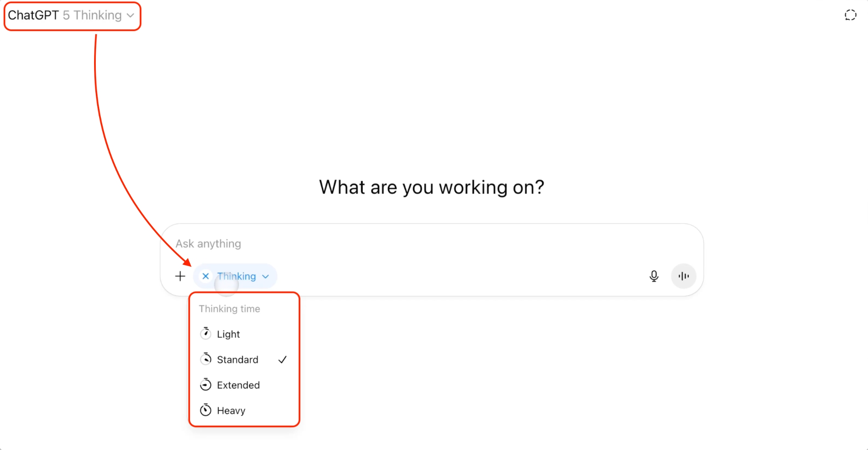Select Light thinking time
Viewport: 868px width, 450px height.
pyautogui.click(x=244, y=334)
